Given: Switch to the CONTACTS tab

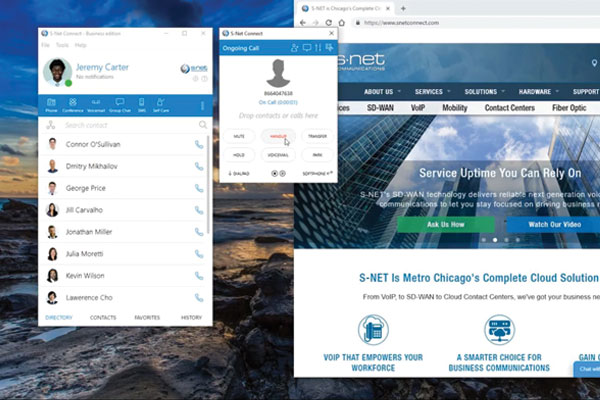Looking at the screenshot, I should coord(103,317).
